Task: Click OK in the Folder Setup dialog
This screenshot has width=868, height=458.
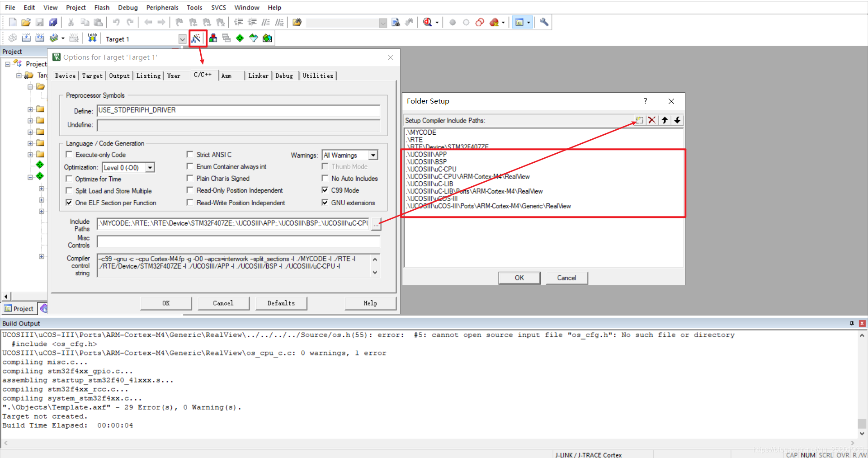Action: pyautogui.click(x=519, y=278)
